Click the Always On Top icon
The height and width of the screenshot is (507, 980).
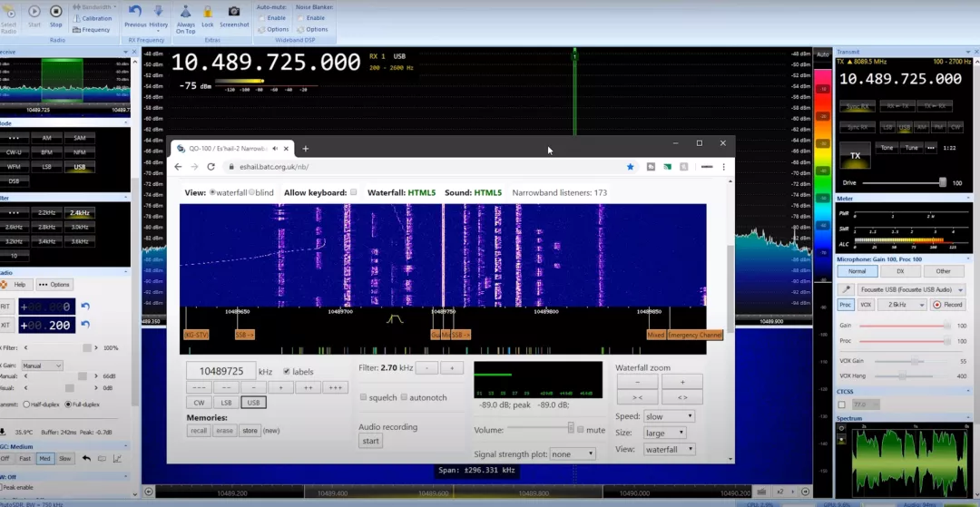tap(186, 11)
